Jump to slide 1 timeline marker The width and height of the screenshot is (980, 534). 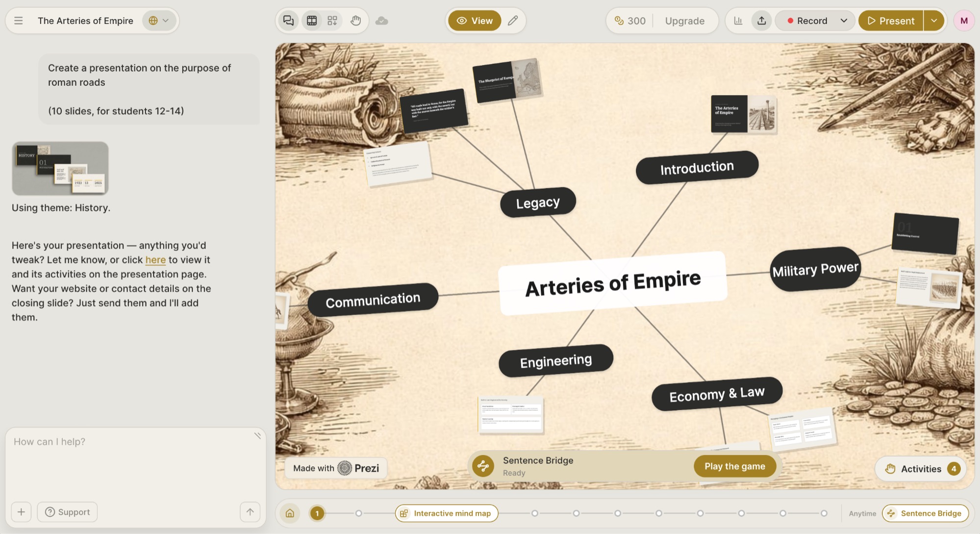click(317, 513)
